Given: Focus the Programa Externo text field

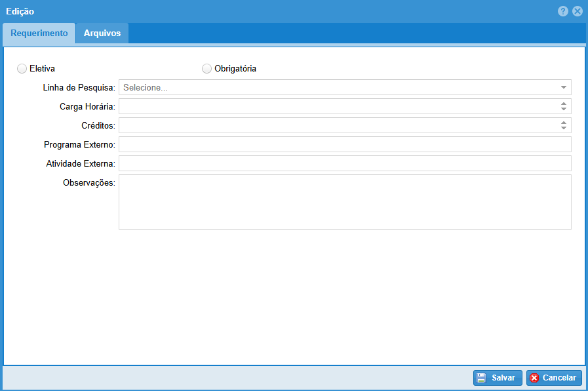Looking at the screenshot, I should coord(345,144).
